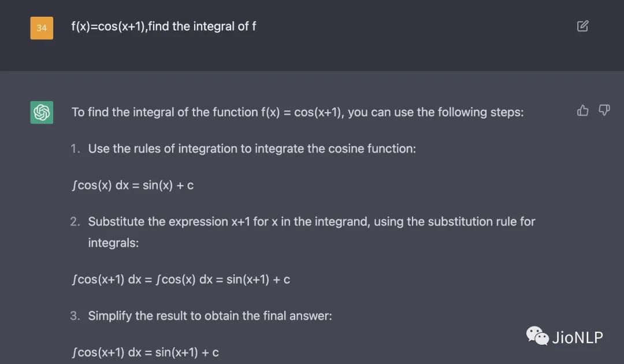Click step 2 "Substitute the expression x+1" line
This screenshot has height=364, width=624.
pyautogui.click(x=311, y=221)
